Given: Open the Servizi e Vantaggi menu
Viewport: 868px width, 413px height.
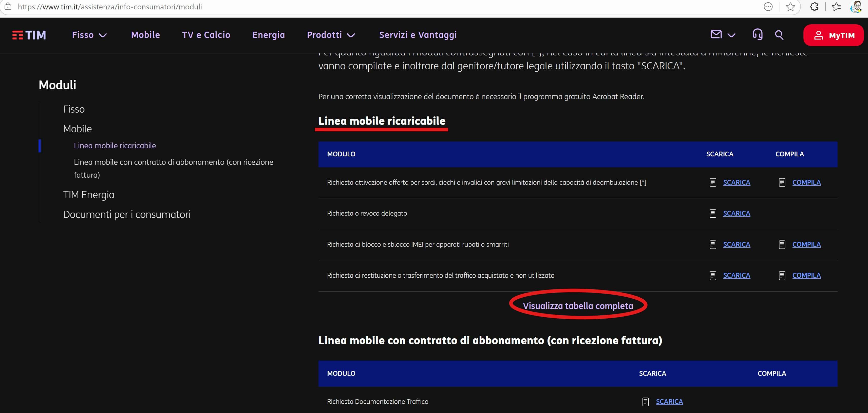Looking at the screenshot, I should tap(418, 35).
